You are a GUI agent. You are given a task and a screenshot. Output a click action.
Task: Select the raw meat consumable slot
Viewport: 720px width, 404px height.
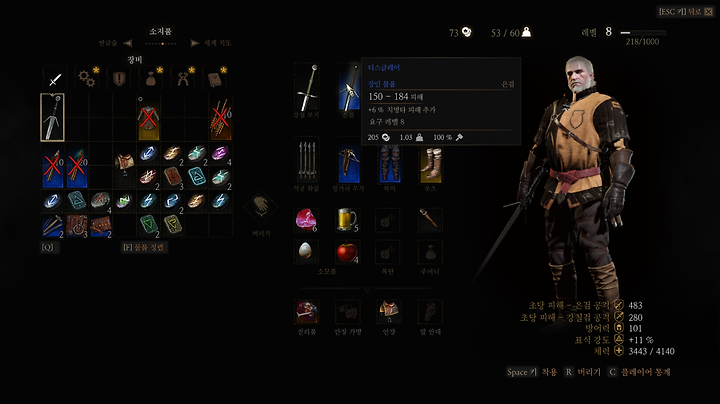click(x=306, y=219)
